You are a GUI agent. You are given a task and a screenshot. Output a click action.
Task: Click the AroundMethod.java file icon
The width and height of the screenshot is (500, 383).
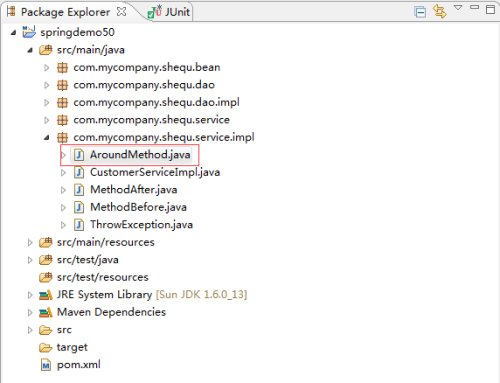point(79,155)
